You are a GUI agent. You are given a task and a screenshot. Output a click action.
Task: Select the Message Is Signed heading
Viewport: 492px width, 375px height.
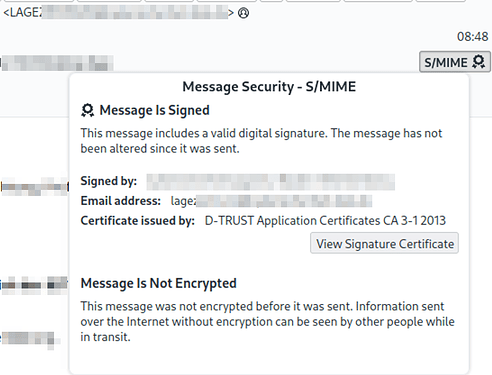(x=155, y=110)
